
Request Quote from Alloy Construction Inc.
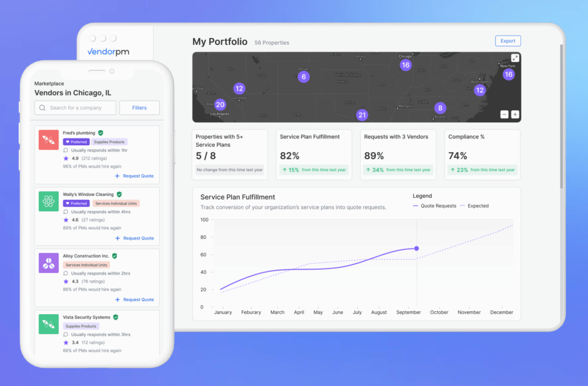[134, 300]
